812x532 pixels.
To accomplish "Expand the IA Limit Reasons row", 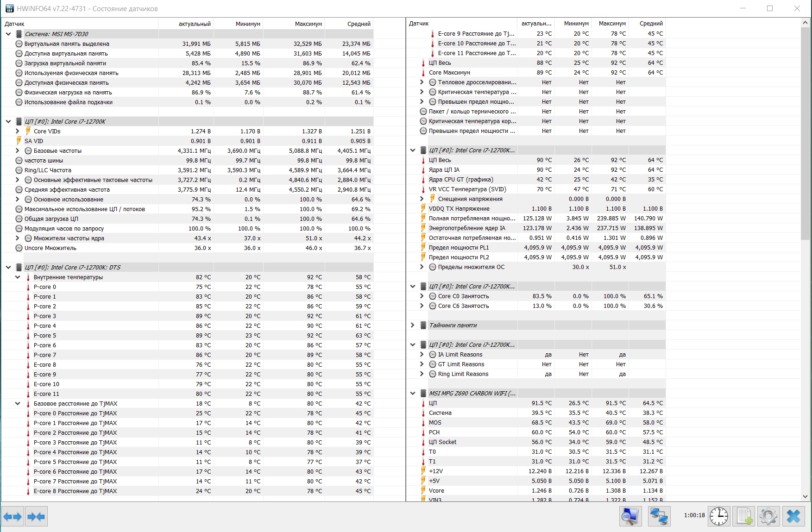I will (x=422, y=354).
